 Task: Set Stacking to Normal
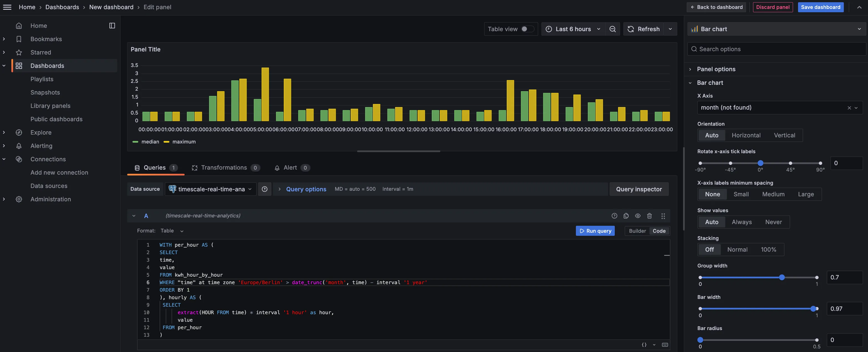pyautogui.click(x=737, y=250)
